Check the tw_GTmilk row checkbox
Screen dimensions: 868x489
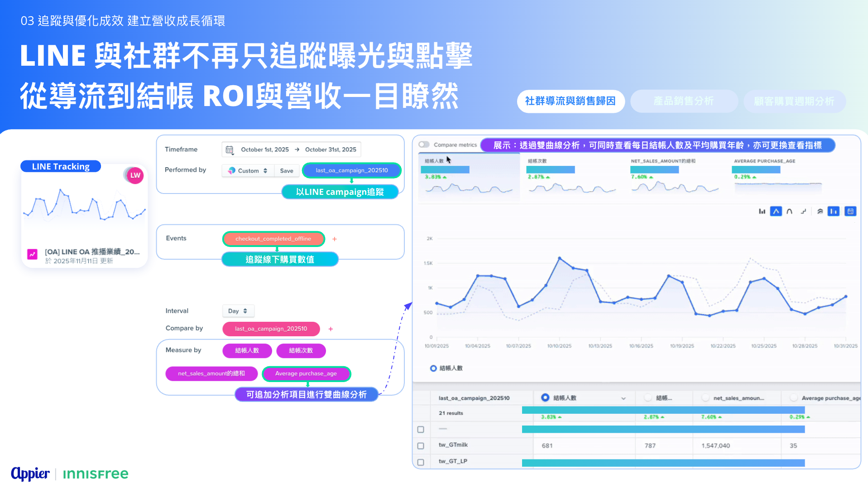pos(421,446)
